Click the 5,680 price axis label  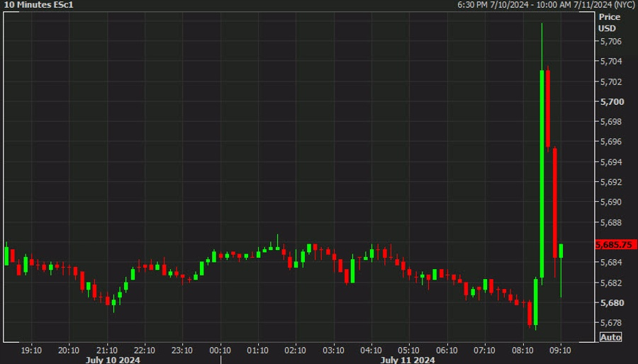(612, 302)
